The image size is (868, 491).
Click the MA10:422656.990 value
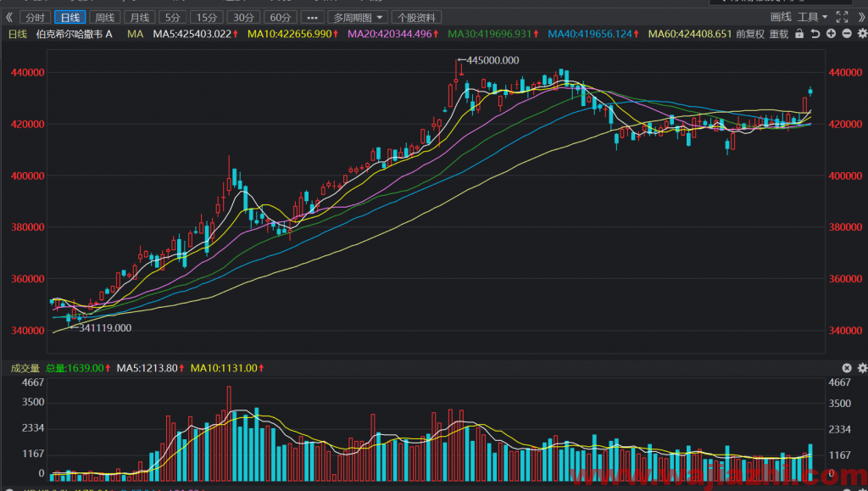click(290, 34)
